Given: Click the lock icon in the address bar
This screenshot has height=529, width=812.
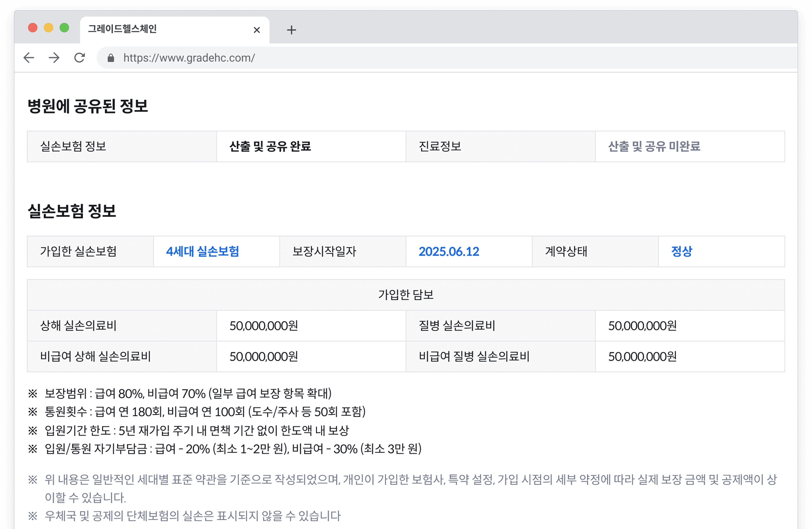Looking at the screenshot, I should tap(111, 58).
